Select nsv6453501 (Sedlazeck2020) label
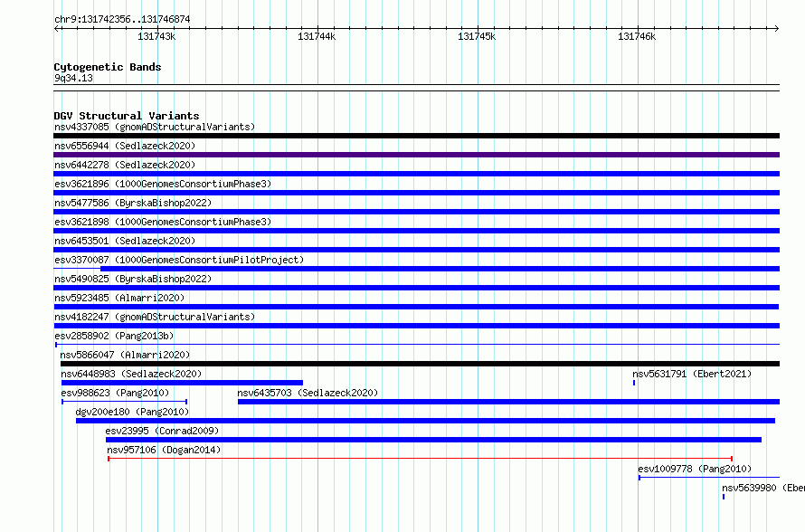This screenshot has width=805, height=532. [x=125, y=241]
